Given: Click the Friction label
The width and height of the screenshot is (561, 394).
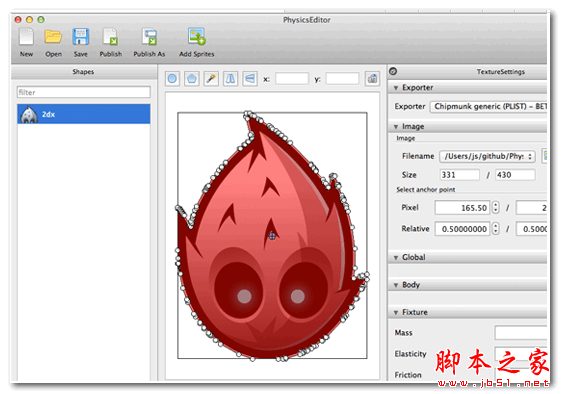Looking at the screenshot, I should coord(408,375).
